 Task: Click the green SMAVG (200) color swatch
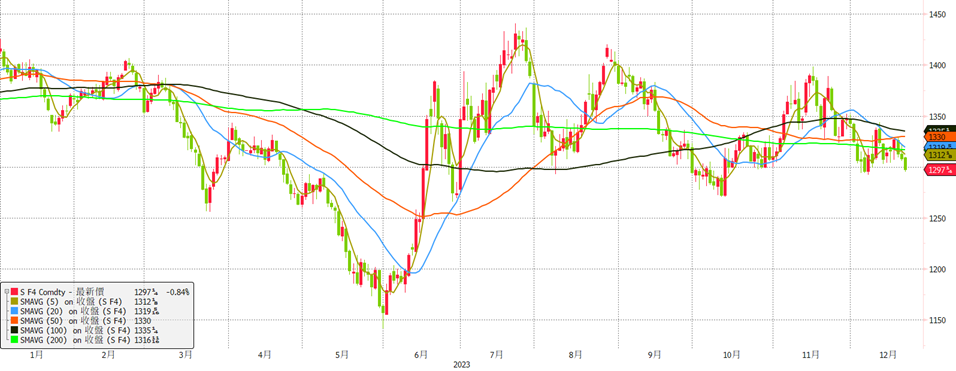click(14, 339)
